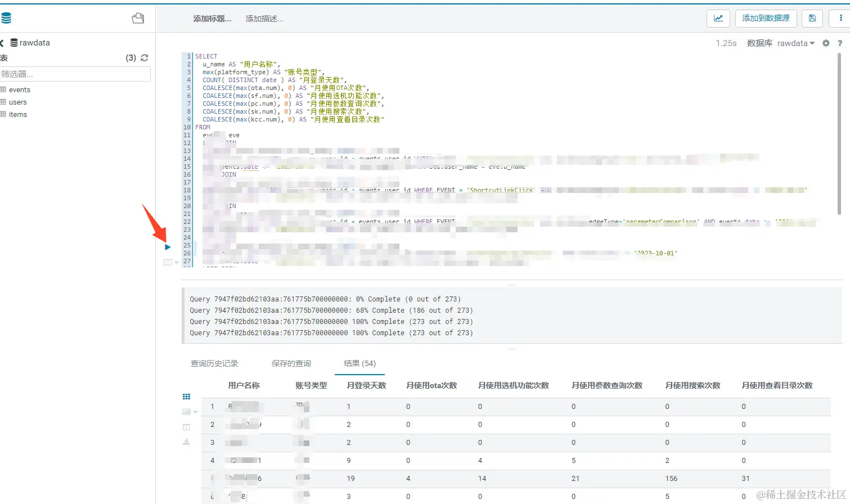Sort by the 月使用参数查询次数 column header
Screen dimensions: 850x504
coord(607,386)
